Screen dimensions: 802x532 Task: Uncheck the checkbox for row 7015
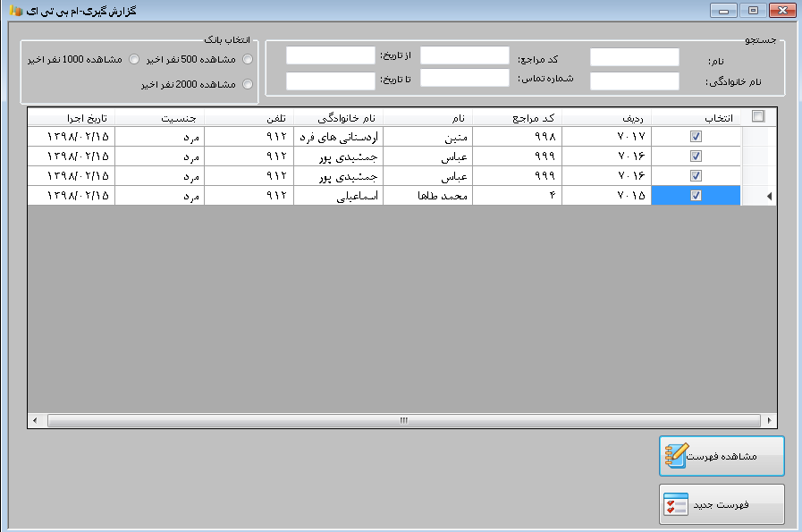[x=696, y=195]
